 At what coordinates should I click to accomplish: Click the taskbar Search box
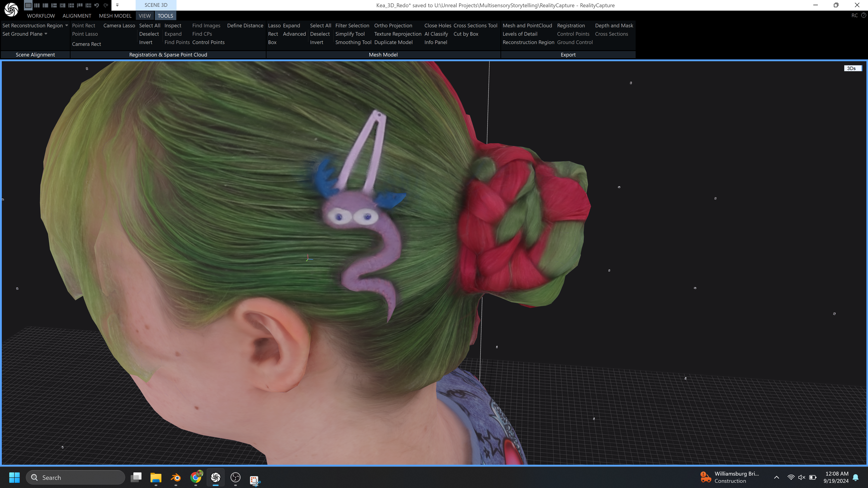75,478
